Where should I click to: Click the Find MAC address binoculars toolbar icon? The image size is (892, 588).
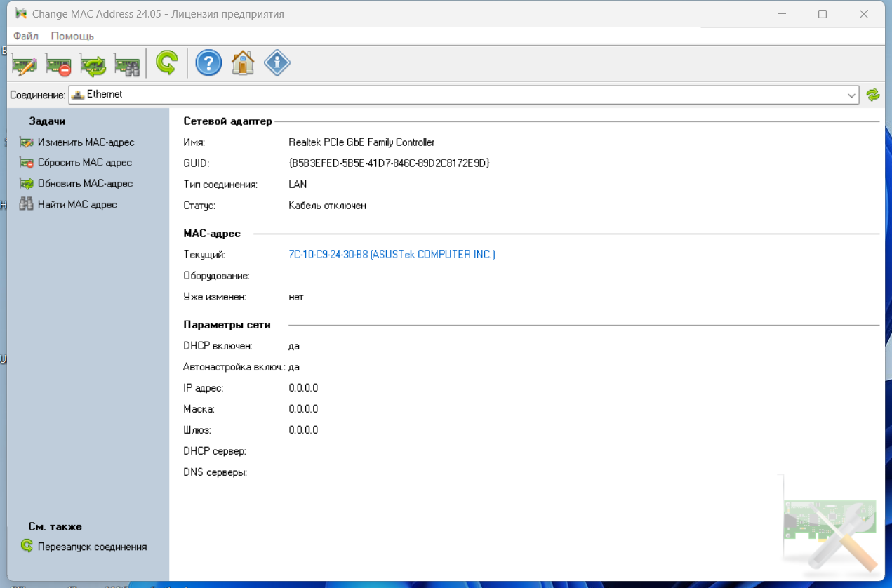[x=127, y=64]
